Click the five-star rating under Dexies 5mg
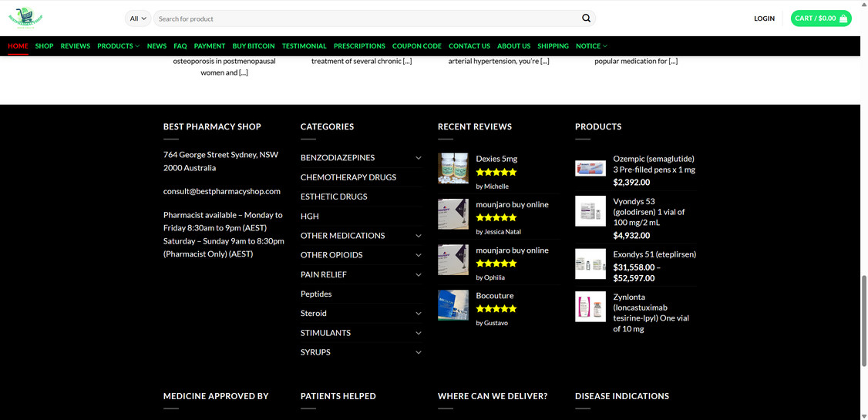 [x=496, y=172]
